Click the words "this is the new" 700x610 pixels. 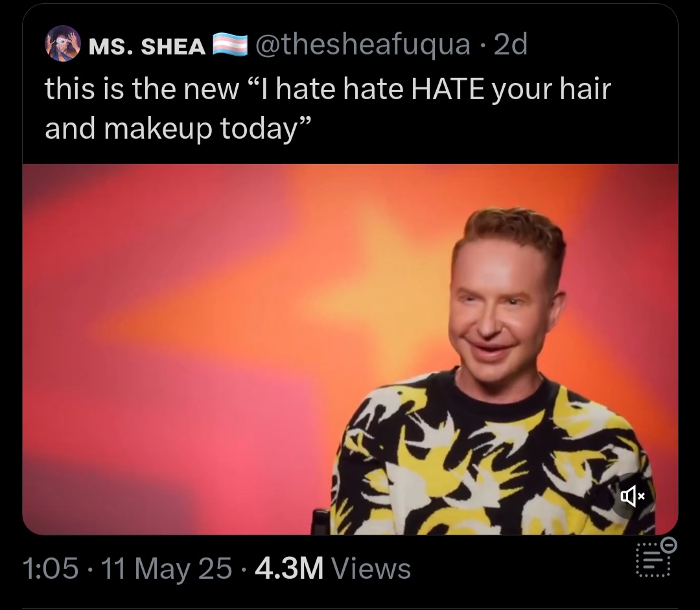tap(142, 88)
